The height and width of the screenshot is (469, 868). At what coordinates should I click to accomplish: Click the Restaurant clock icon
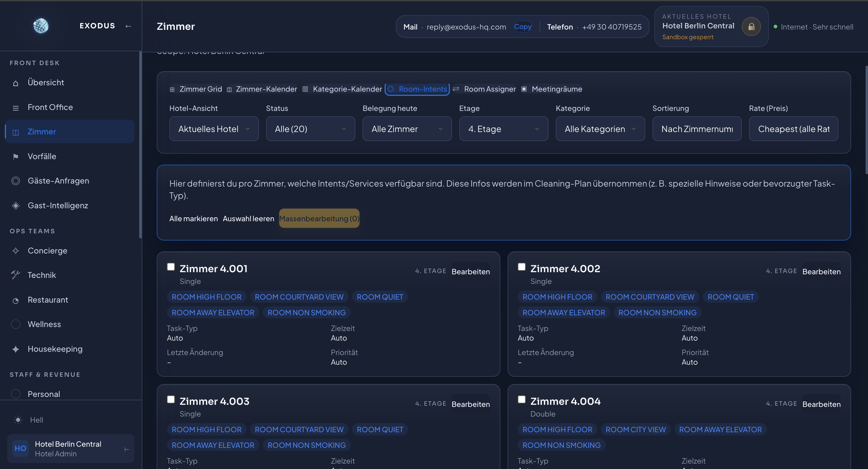point(15,300)
